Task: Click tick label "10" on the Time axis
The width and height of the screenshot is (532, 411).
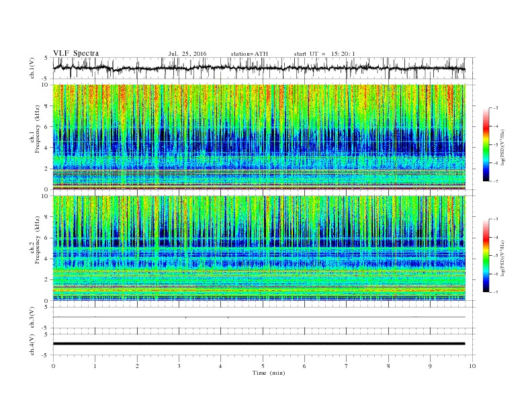Action: [x=472, y=366]
